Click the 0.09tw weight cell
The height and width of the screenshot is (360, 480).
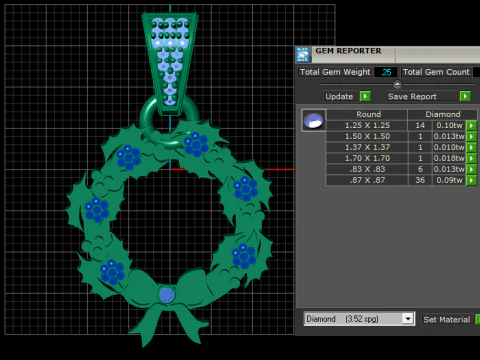449,180
